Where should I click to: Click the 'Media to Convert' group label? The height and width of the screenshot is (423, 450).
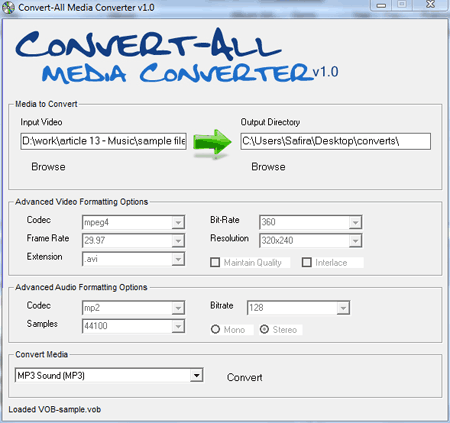coord(46,104)
